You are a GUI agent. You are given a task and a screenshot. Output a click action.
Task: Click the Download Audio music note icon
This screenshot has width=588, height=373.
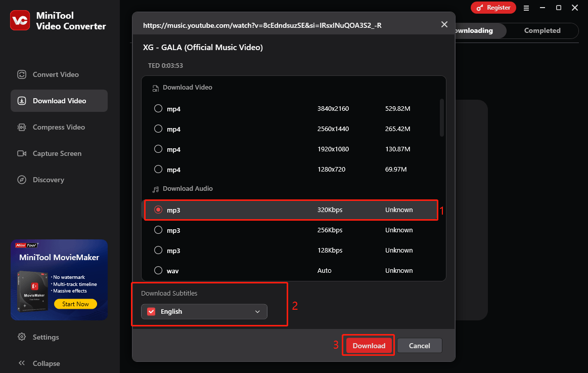[x=155, y=189]
